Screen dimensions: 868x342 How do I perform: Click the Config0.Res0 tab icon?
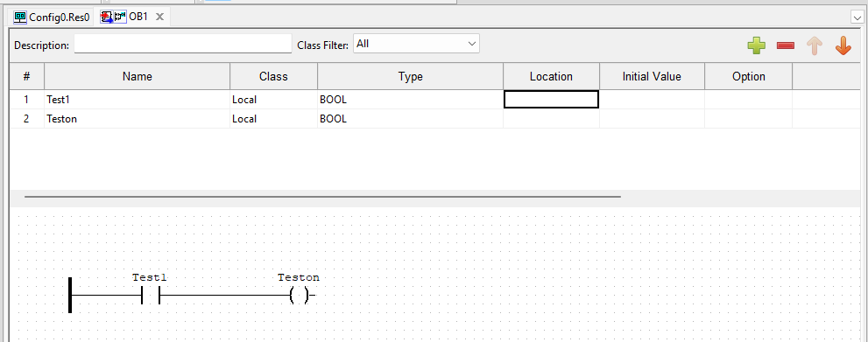(20, 17)
